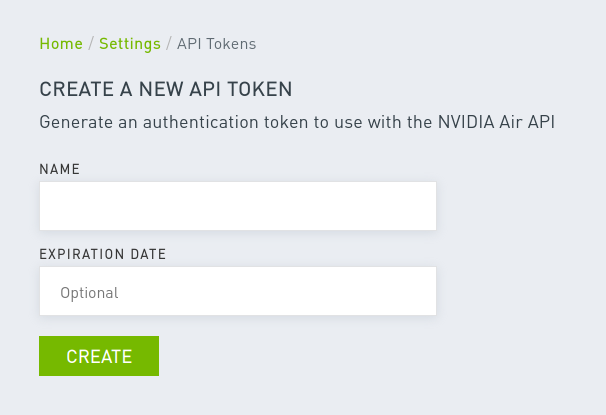
Task: Click the EXPIRATION DATE field label
Action: tap(102, 254)
